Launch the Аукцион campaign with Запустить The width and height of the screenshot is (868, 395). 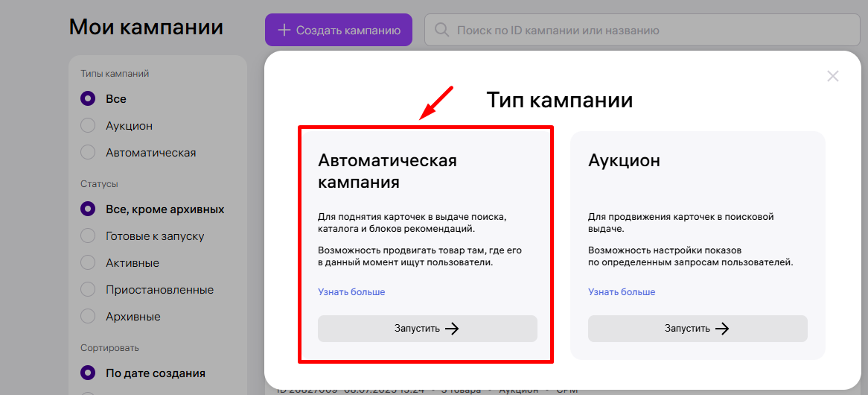point(698,329)
